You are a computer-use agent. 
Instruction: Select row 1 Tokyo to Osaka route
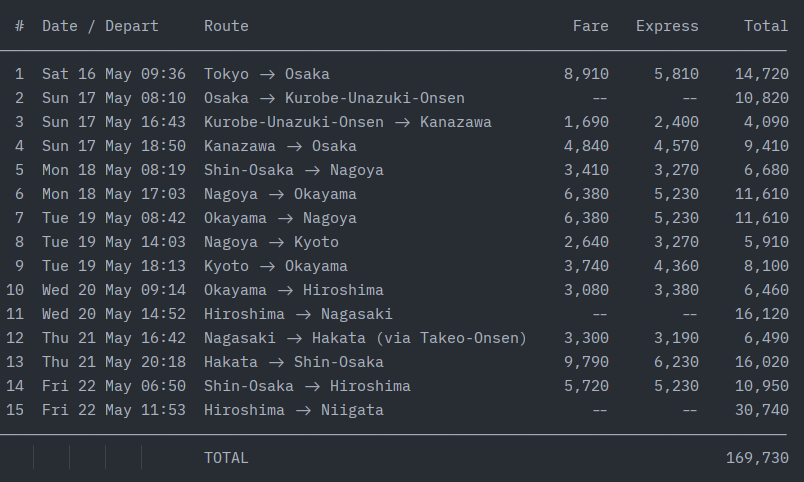267,74
